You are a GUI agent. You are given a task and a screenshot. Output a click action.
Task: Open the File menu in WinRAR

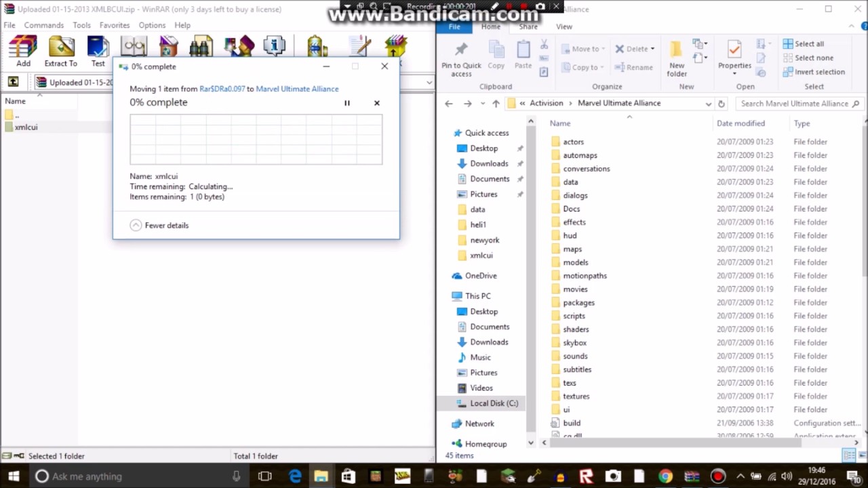click(9, 25)
